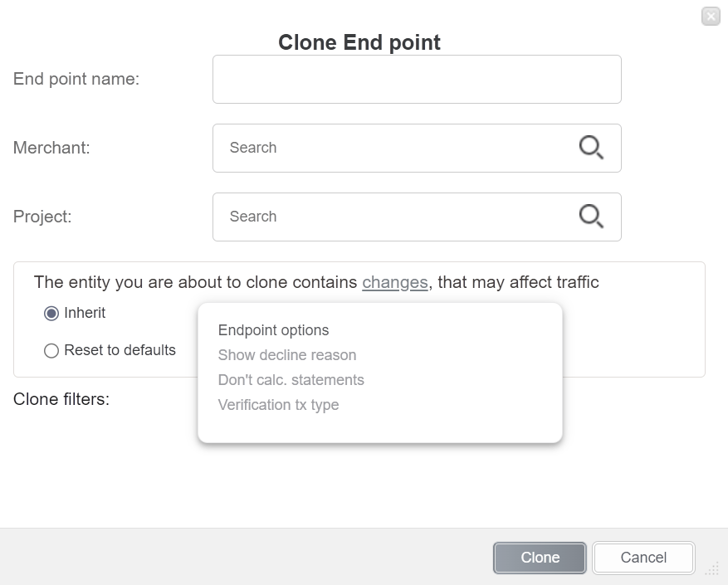Click the resize grip in dialog corner
This screenshot has height=585, width=728.
(712, 569)
